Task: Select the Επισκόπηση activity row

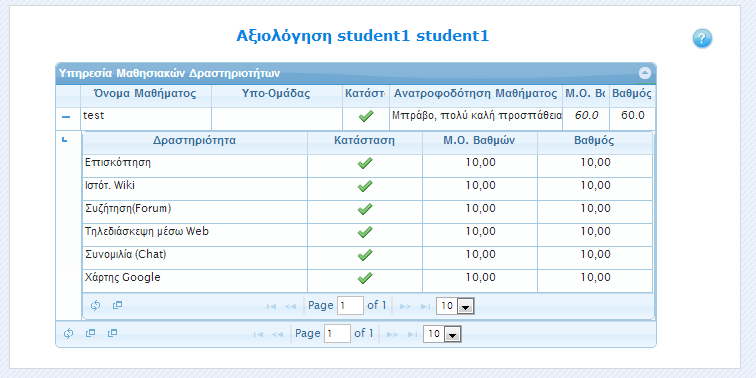Action: (367, 165)
